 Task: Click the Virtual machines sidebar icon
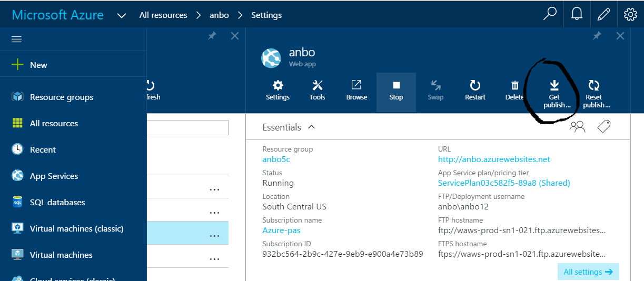(18, 255)
